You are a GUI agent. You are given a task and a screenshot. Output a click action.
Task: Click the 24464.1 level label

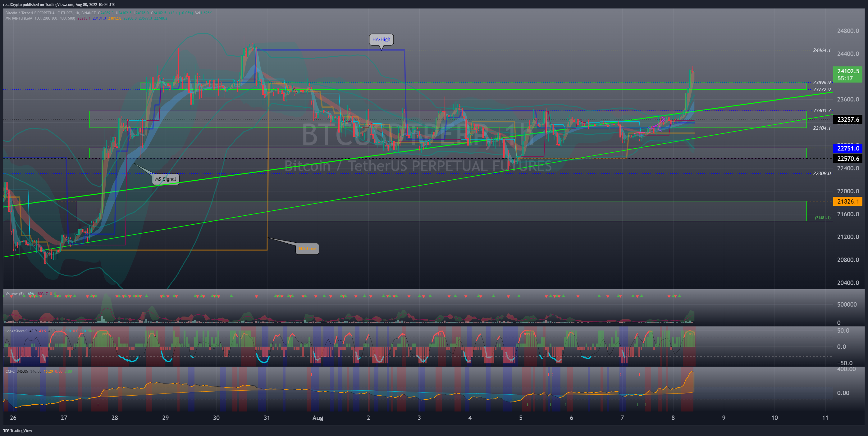point(822,50)
